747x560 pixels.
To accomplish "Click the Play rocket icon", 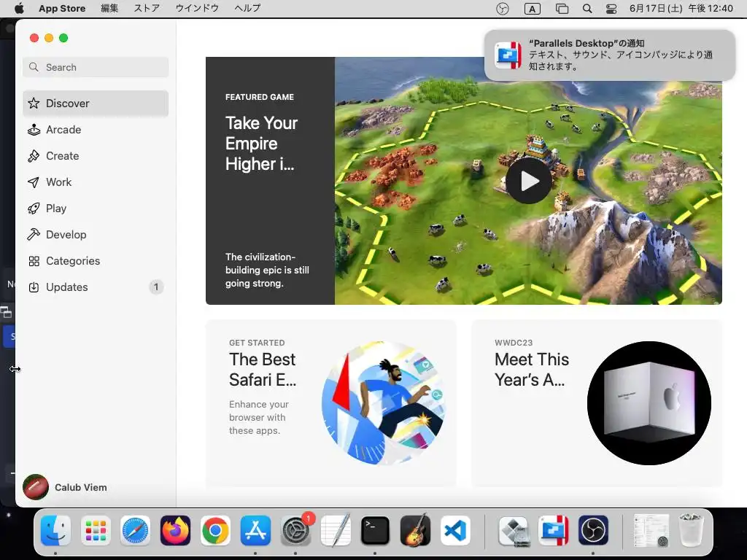I will pos(34,208).
